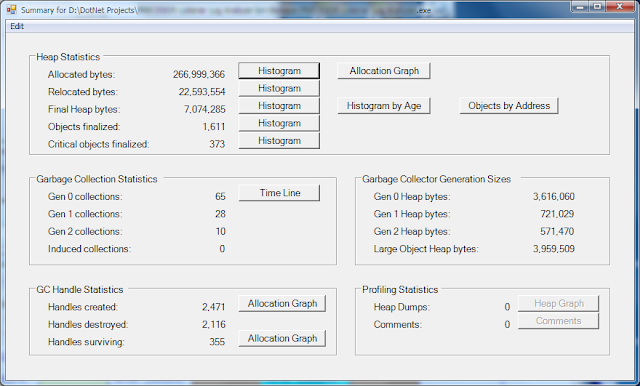Screen dimensions: 640x386
Task: Select the Handles created value 2,471
Action: click(213, 307)
